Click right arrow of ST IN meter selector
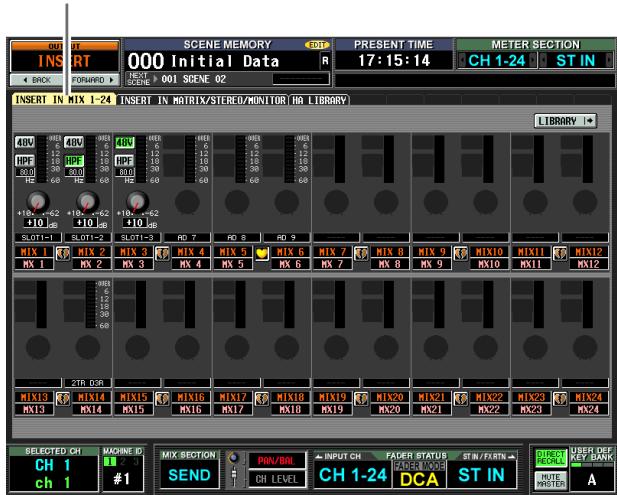617x495 pixels. click(x=609, y=60)
